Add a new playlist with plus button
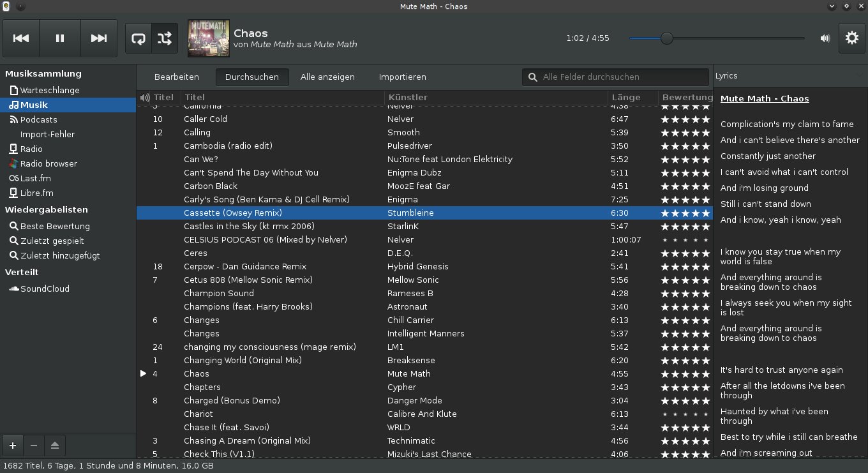The height and width of the screenshot is (473, 868). (13, 445)
